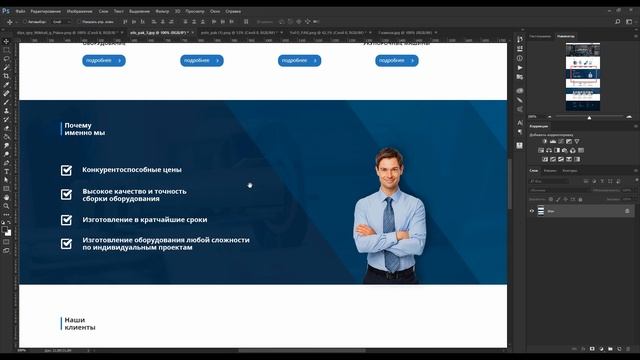Screen dimensions: 640x360
Task: Open the Изображение menu
Action: pyautogui.click(x=79, y=11)
